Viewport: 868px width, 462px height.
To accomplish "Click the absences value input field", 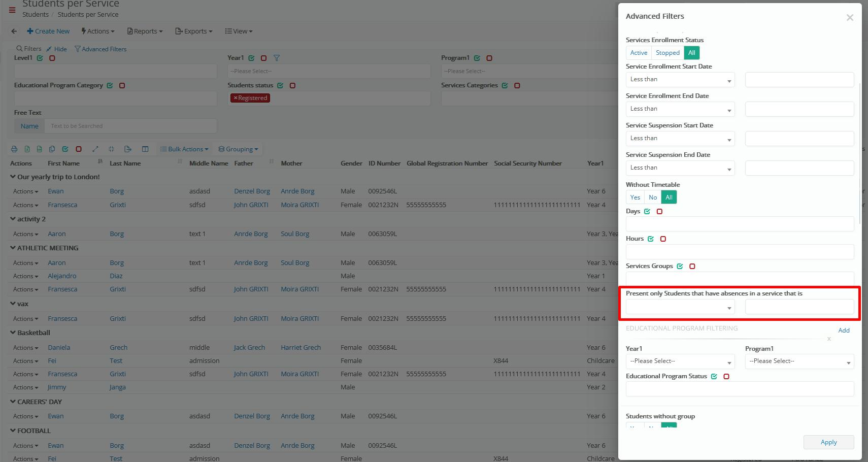I will click(x=799, y=307).
